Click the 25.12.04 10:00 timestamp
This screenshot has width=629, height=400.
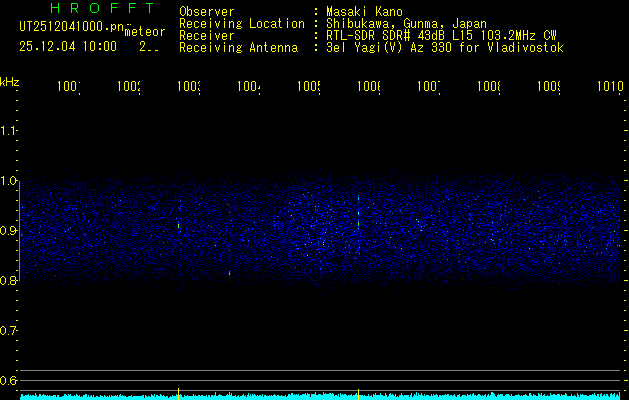[x=68, y=46]
